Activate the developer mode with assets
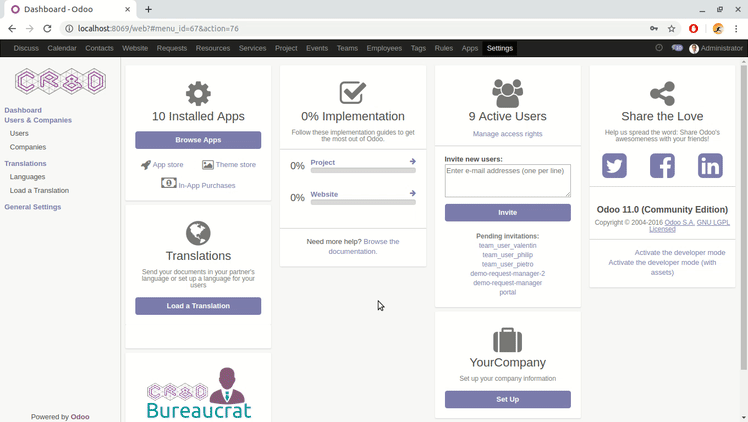Screen dimensions: 748x422 click(662, 267)
